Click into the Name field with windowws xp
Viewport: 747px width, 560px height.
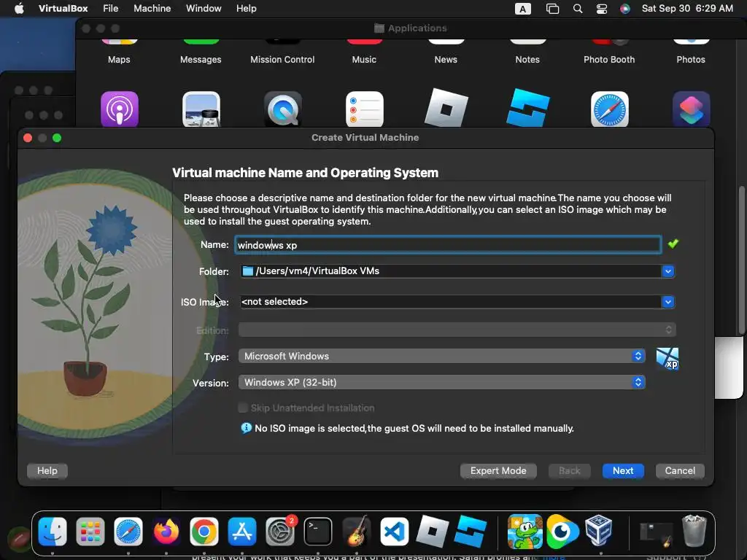[448, 245]
